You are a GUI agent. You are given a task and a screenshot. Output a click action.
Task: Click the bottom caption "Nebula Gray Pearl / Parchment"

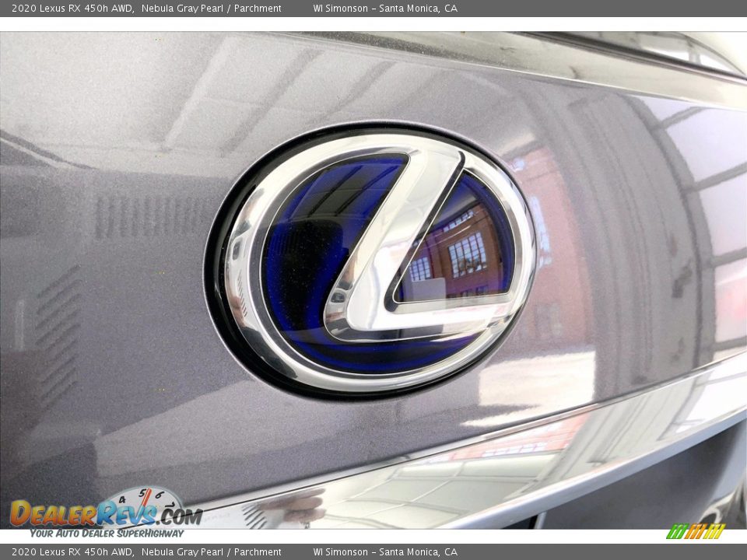tap(212, 552)
